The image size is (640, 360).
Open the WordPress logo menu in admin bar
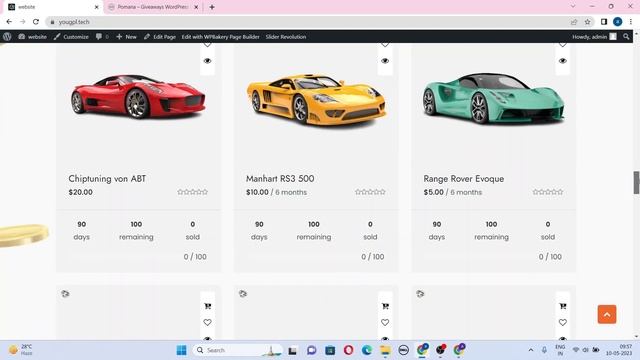7,36
